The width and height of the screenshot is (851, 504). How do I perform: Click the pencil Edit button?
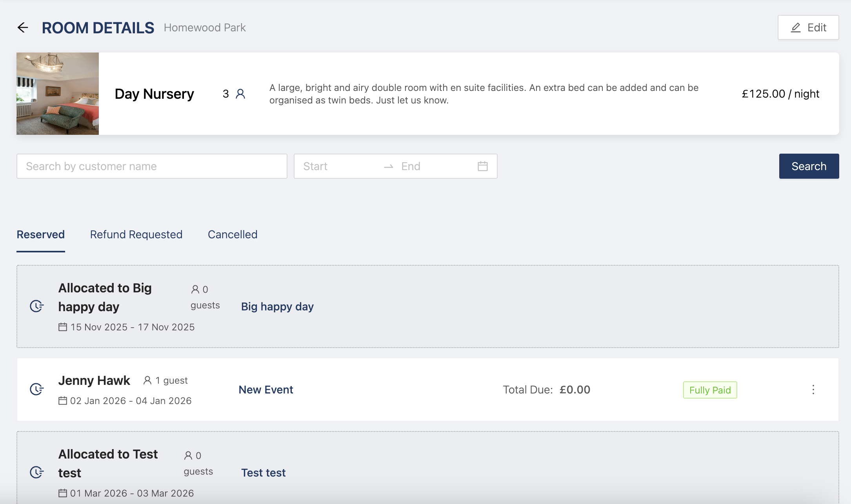coord(808,27)
